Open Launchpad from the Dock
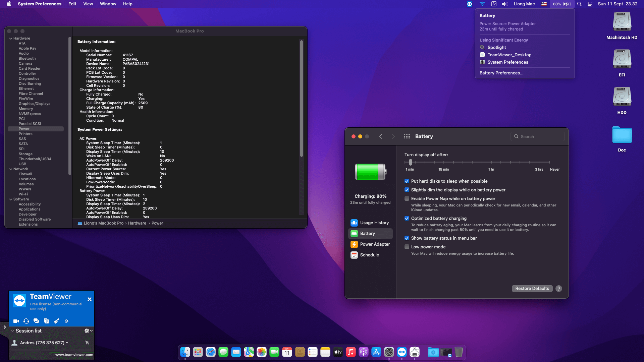This screenshot has height=362, width=644. pos(198,352)
